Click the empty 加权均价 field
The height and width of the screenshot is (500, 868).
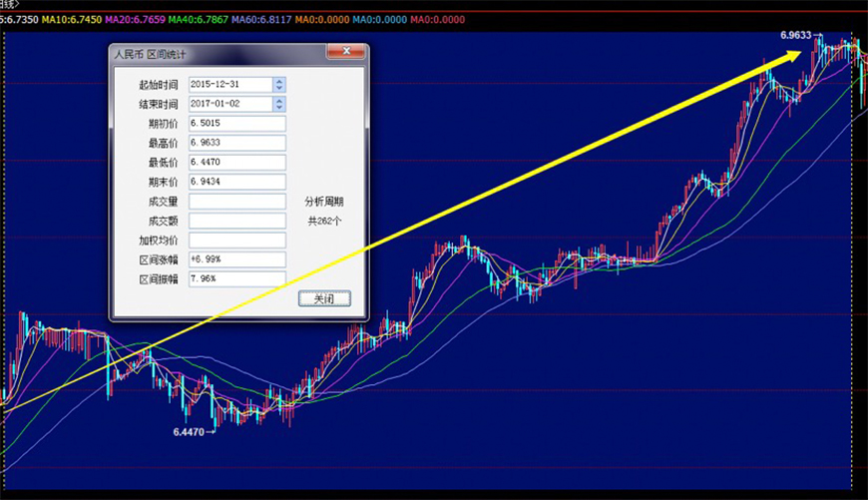(x=236, y=241)
